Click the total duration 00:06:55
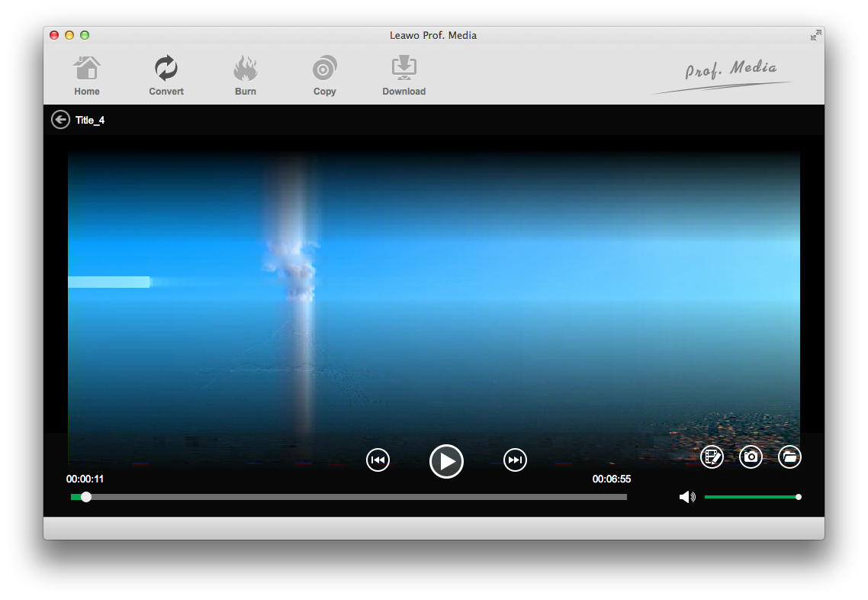This screenshot has width=868, height=600. [x=611, y=479]
